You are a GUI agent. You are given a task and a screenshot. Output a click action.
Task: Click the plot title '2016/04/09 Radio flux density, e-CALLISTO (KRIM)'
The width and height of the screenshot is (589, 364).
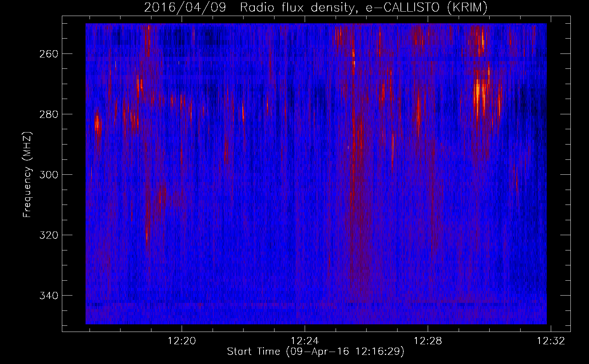[316, 7]
